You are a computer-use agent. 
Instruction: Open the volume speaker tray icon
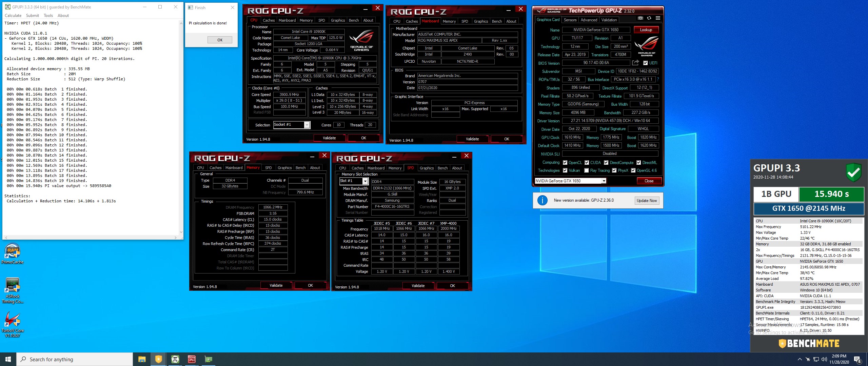coord(824,359)
